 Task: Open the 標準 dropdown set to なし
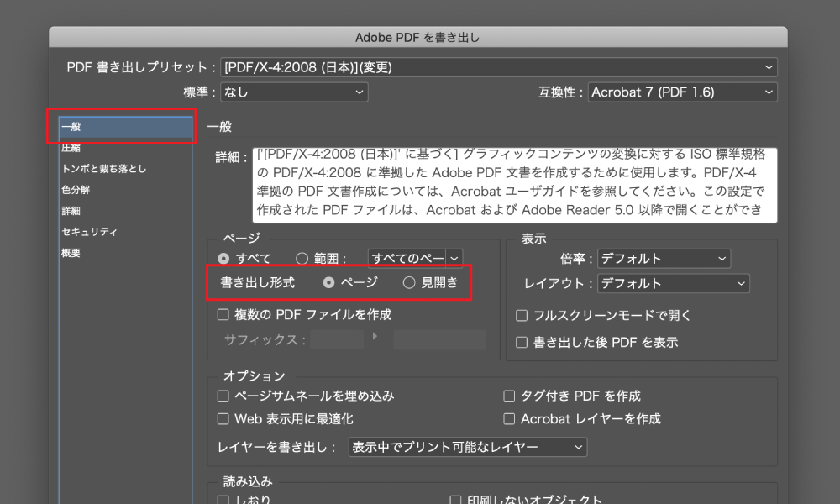tap(294, 92)
